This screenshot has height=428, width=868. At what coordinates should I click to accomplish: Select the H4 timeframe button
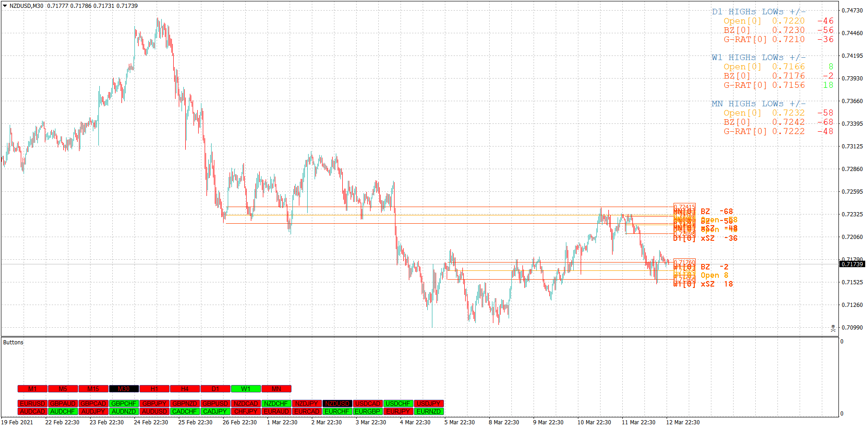click(185, 389)
